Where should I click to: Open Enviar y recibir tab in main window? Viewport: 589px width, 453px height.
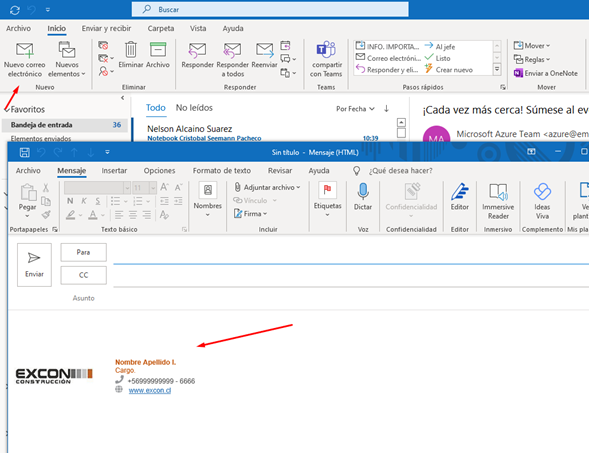pos(106,29)
